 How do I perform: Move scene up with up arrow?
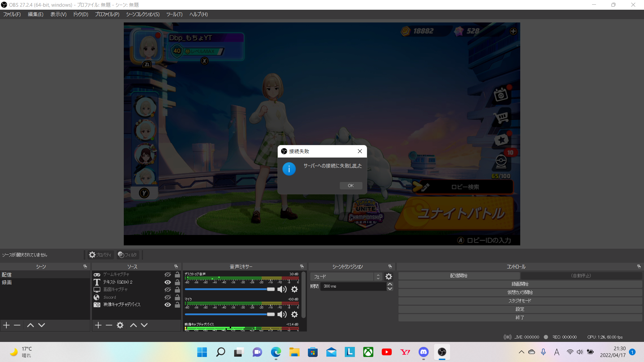[x=31, y=325]
